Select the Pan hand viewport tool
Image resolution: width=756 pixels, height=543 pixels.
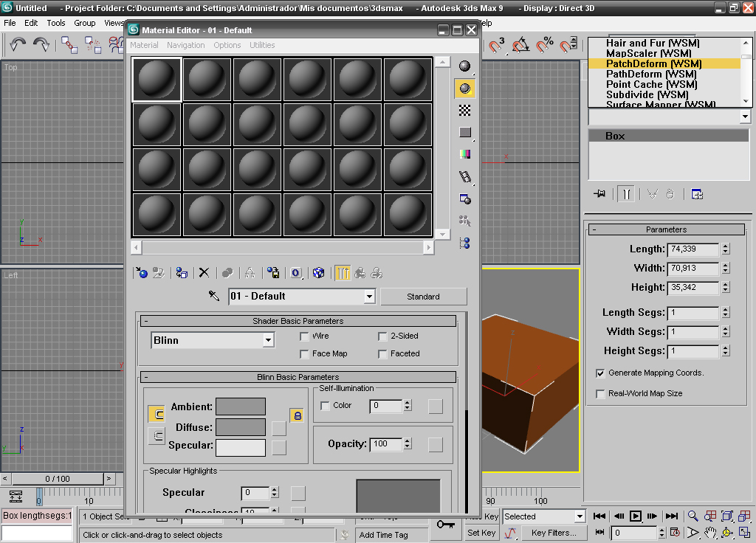click(x=710, y=533)
